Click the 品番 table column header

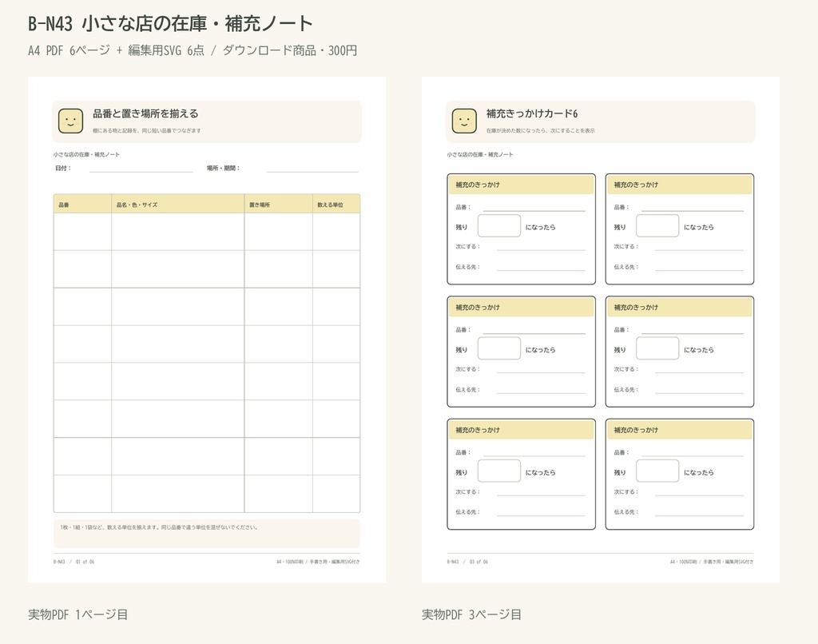click(x=82, y=204)
